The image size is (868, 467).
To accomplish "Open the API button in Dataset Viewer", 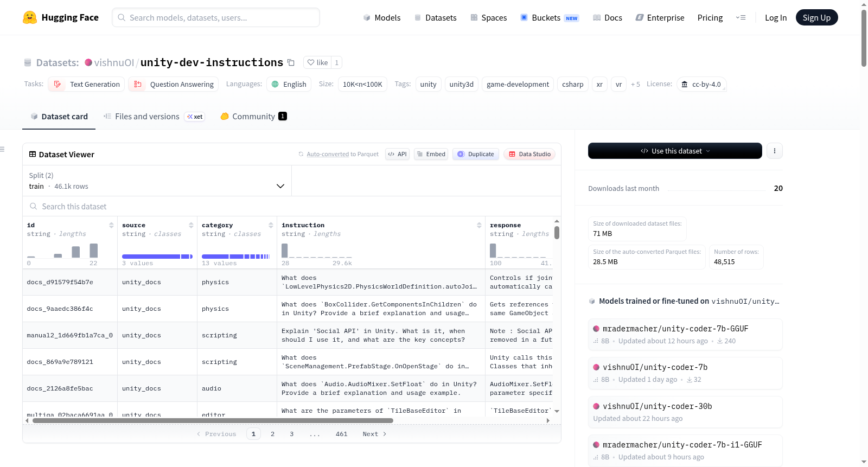I will (x=397, y=154).
